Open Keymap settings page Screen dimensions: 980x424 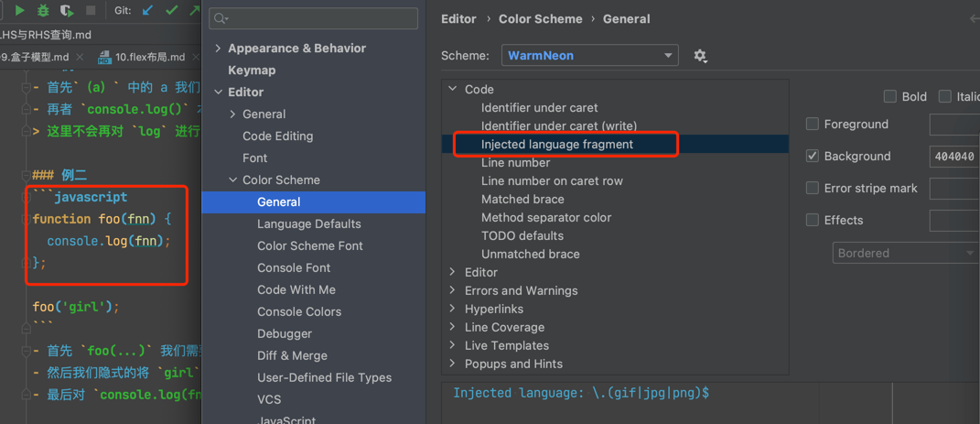pos(252,71)
